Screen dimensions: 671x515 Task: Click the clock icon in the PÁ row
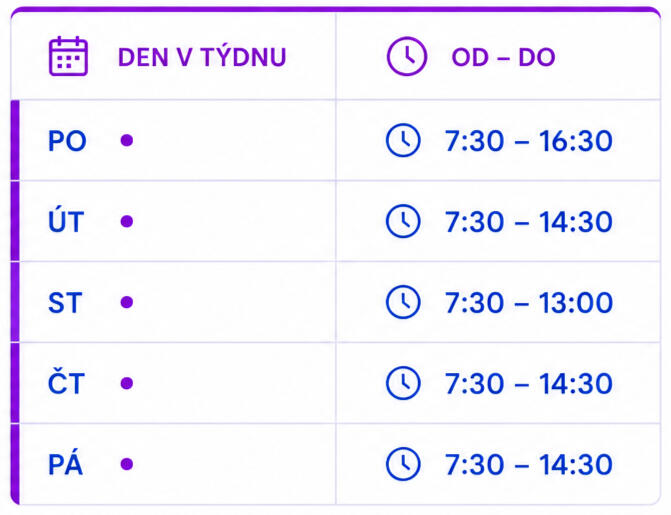(403, 464)
